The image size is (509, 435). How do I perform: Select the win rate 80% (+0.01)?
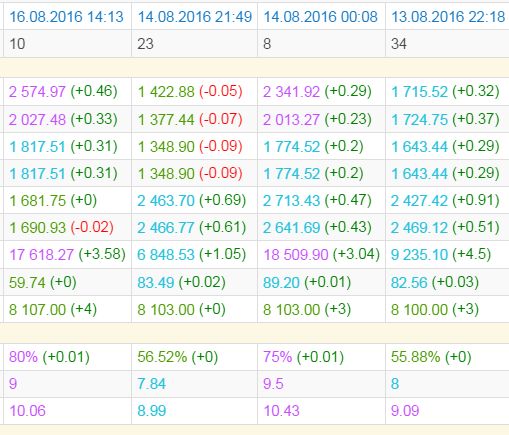[49, 357]
